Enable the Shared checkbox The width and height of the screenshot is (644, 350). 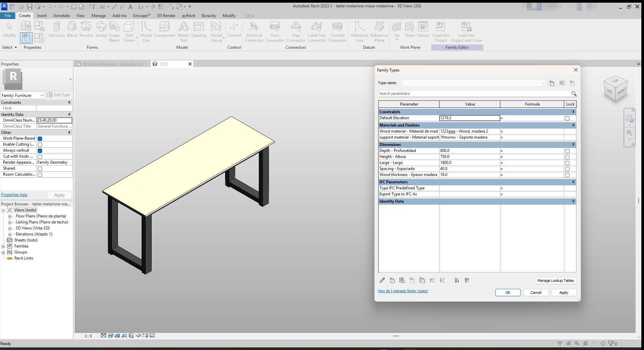(40, 169)
